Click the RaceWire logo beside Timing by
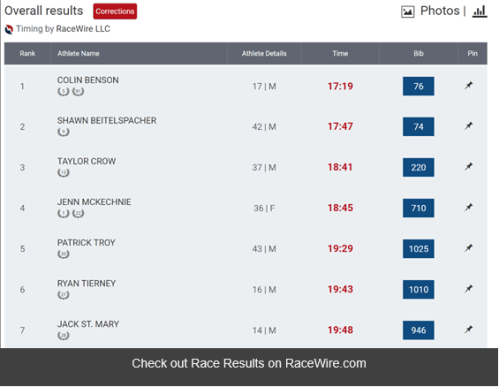The height and width of the screenshot is (387, 499). pyautogui.click(x=9, y=29)
